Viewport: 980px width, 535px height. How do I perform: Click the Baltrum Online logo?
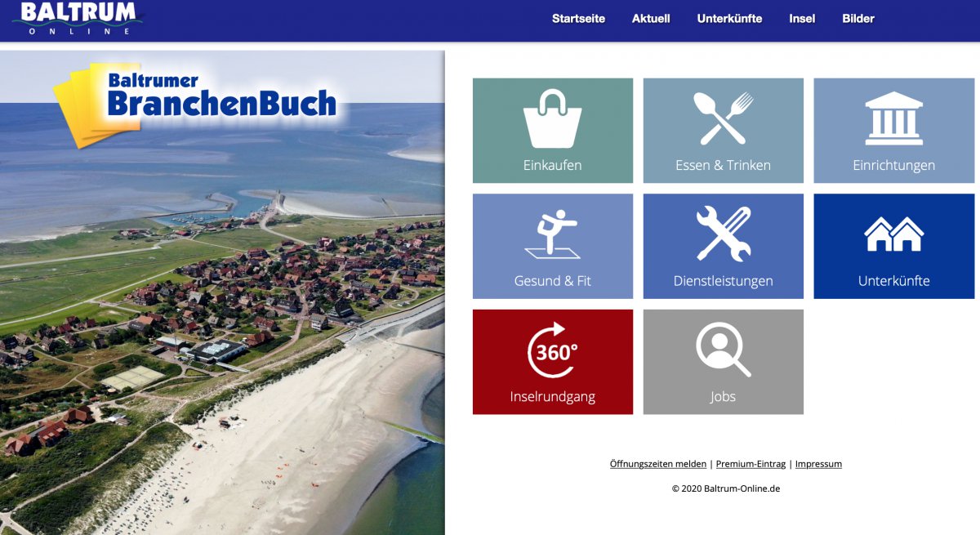pyautogui.click(x=79, y=18)
